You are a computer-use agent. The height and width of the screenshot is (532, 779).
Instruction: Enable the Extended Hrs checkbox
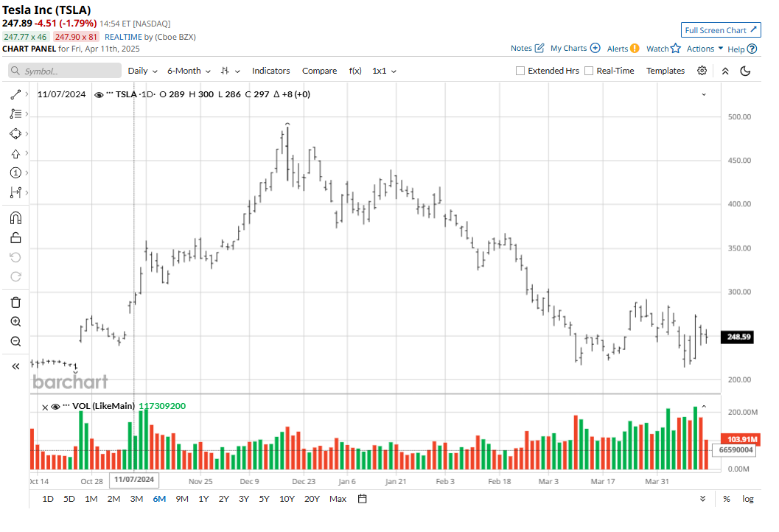[520, 71]
